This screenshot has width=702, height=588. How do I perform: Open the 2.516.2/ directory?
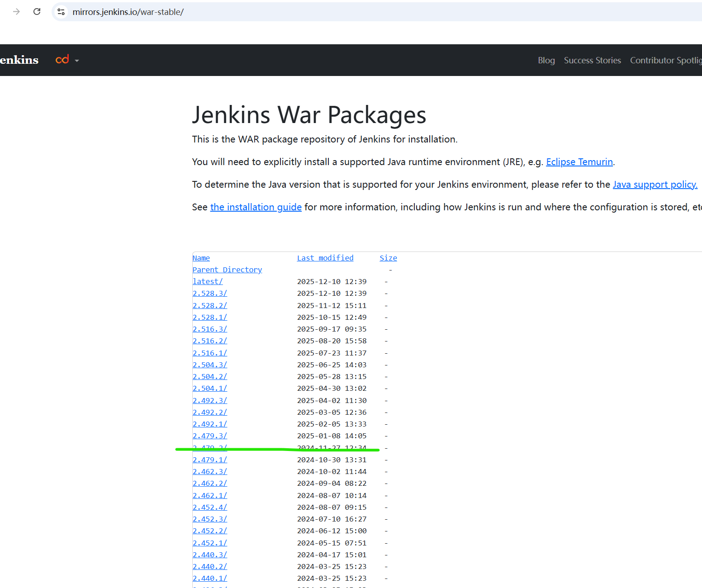(210, 341)
